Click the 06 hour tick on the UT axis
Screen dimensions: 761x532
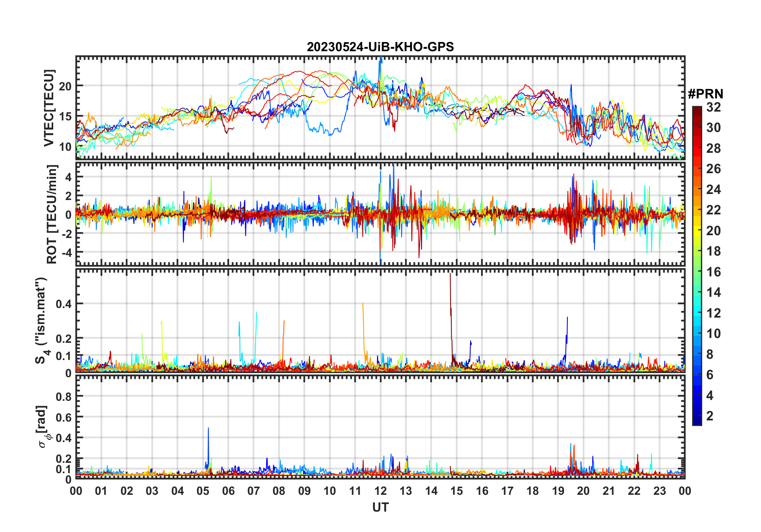(x=228, y=491)
